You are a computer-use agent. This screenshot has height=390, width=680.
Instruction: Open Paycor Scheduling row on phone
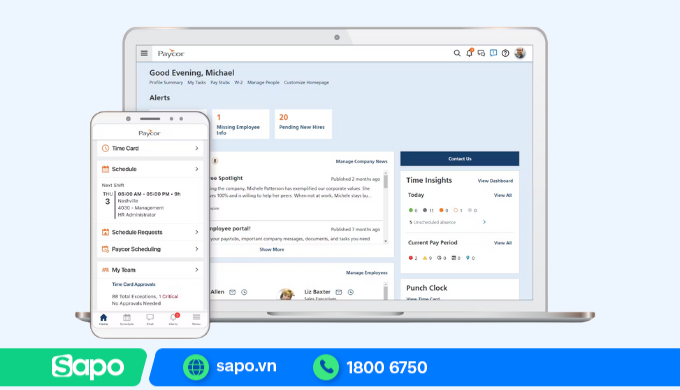point(150,249)
